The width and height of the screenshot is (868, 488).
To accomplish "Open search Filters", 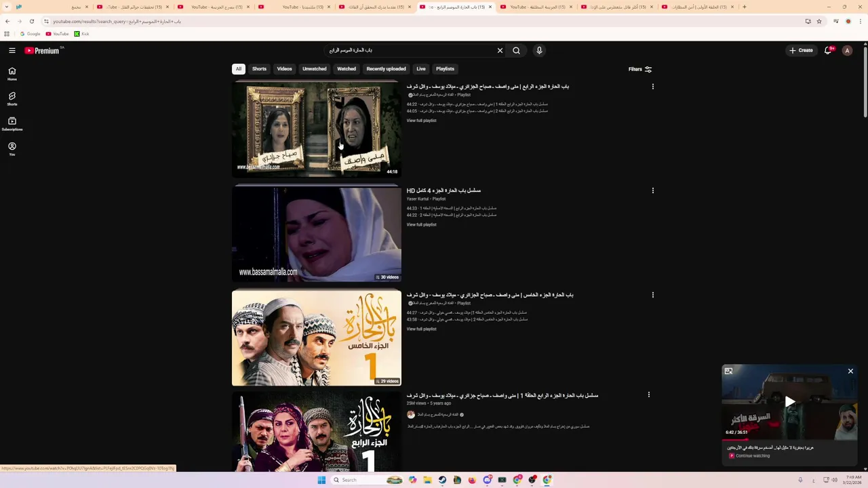I will point(640,69).
